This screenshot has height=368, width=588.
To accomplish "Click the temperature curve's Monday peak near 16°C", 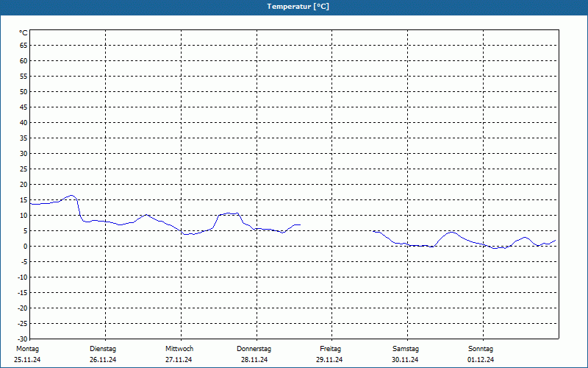I will point(71,196).
